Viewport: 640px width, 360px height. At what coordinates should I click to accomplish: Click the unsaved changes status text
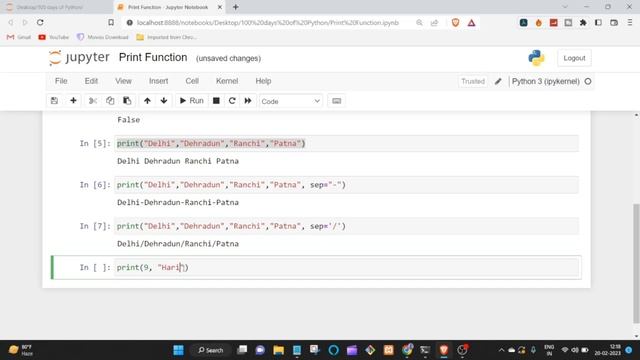[228, 58]
